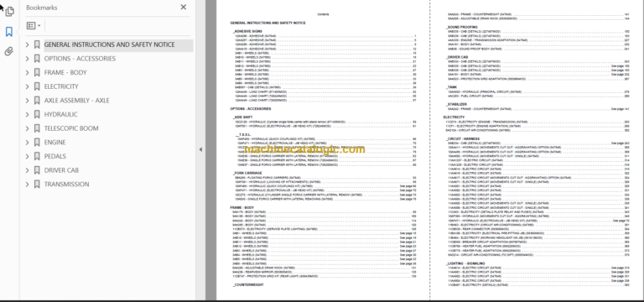Click 'FRAME - BODY' heading in document page
The height and width of the screenshot is (302, 644).
coord(241,207)
